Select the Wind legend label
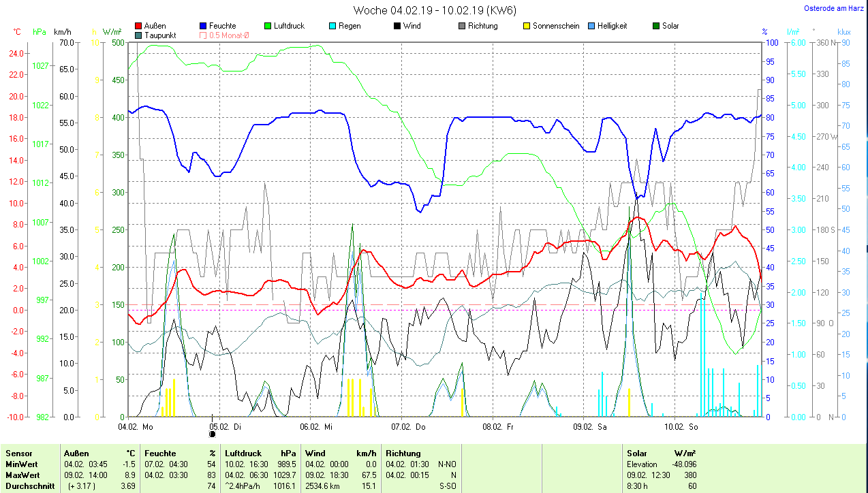This screenshot has width=868, height=493. point(412,26)
